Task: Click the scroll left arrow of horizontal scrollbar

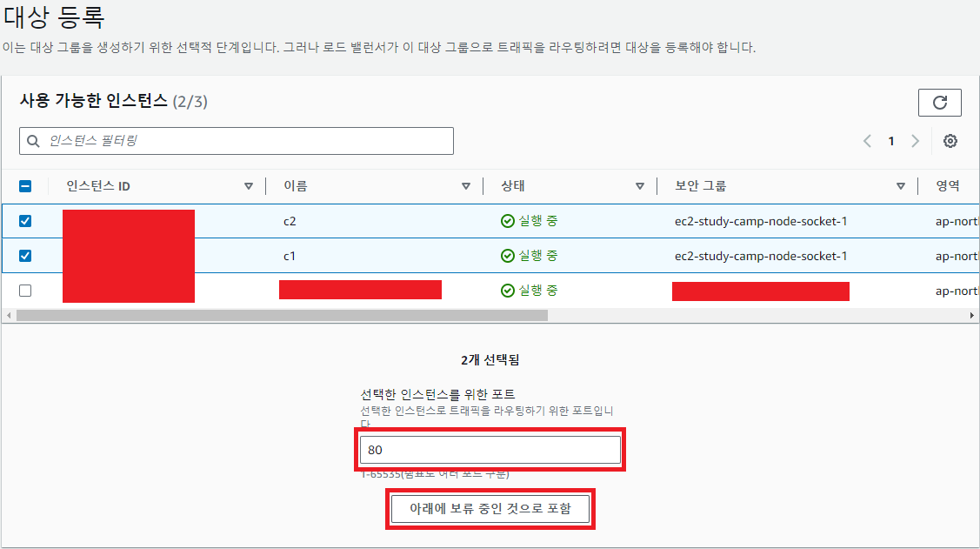Action: coord(8,316)
